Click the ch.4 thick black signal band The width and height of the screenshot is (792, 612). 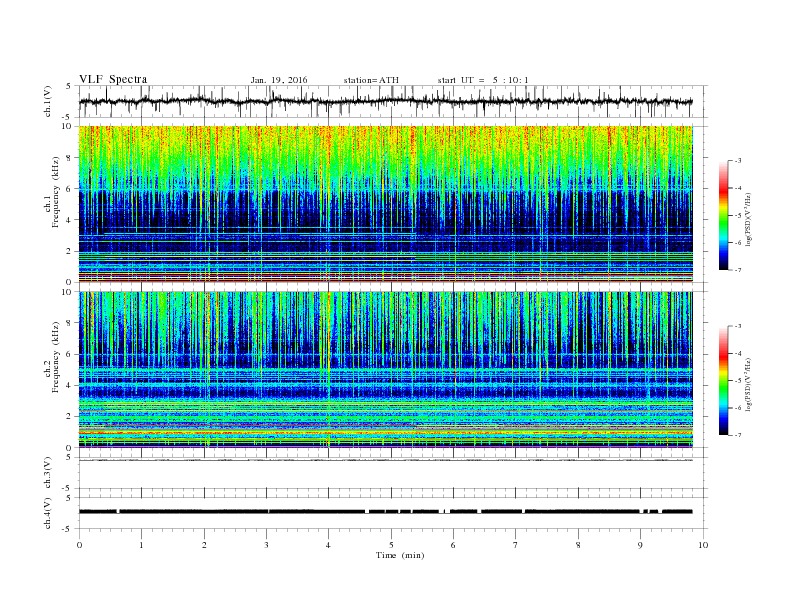(x=385, y=512)
